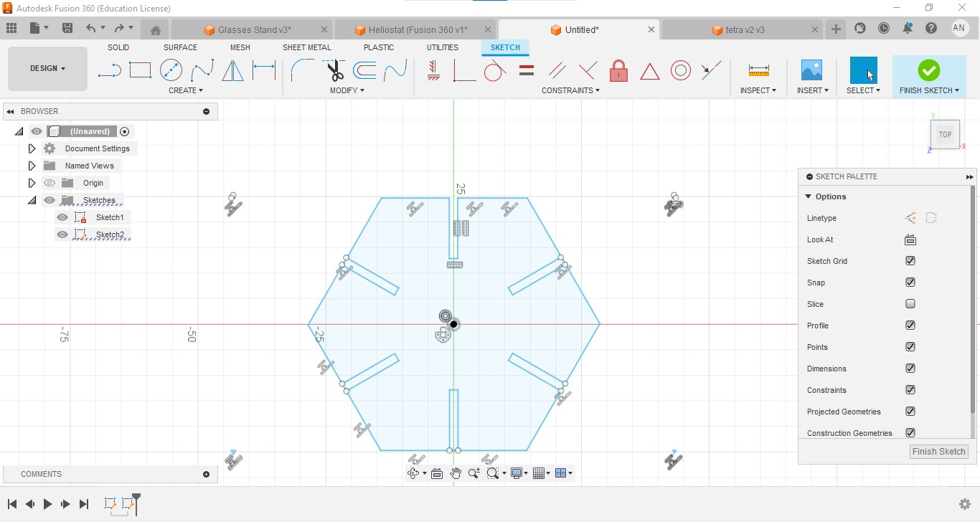Viewport: 980px width, 522px height.
Task: Click the Pan hand navigation icon
Action: 456,473
